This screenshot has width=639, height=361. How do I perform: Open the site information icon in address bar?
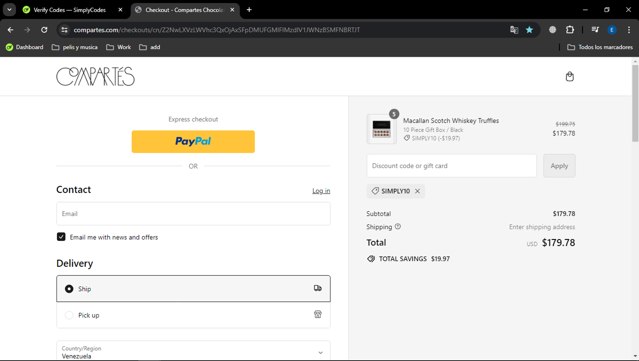pyautogui.click(x=64, y=30)
